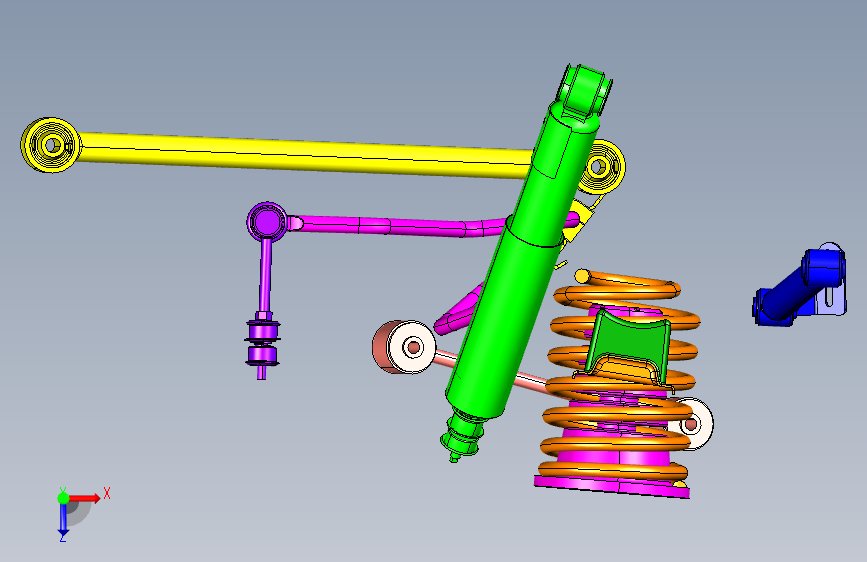Select the purple rubber bushings on the sway link
867x562 pixels.
click(x=262, y=343)
